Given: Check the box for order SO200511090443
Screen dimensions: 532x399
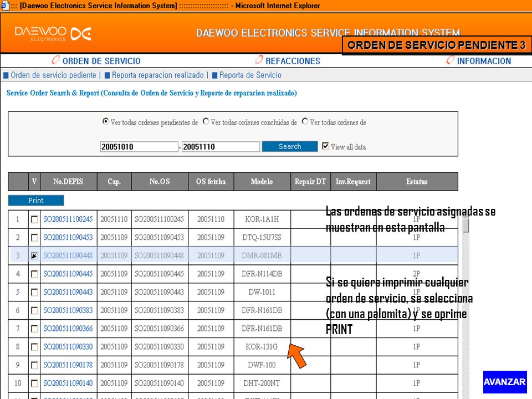Looking at the screenshot, I should pyautogui.click(x=34, y=292).
